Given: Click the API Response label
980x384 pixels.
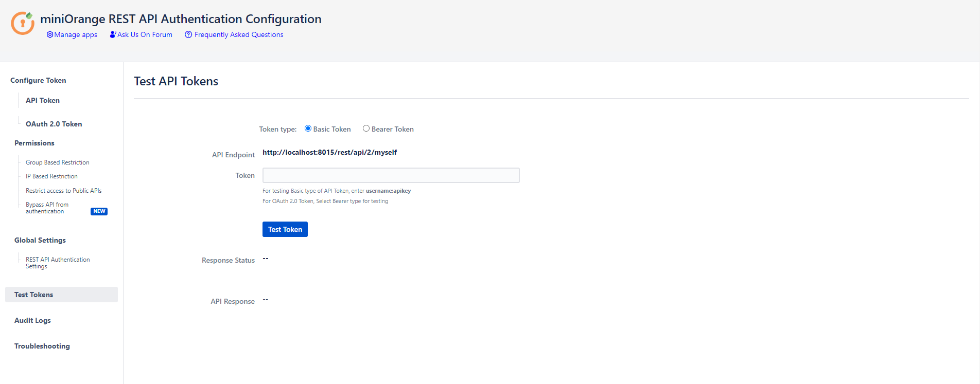Looking at the screenshot, I should pos(233,301).
